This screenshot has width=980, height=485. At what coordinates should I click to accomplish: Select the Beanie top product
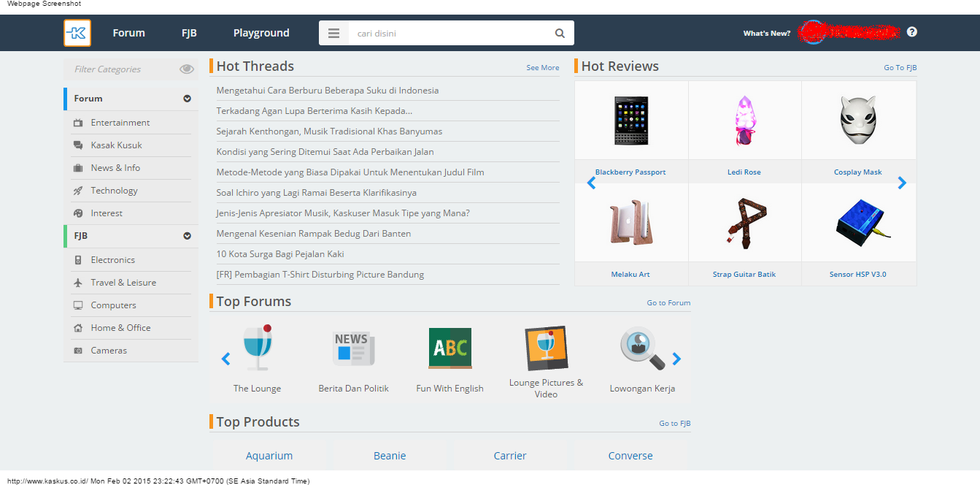coord(390,456)
